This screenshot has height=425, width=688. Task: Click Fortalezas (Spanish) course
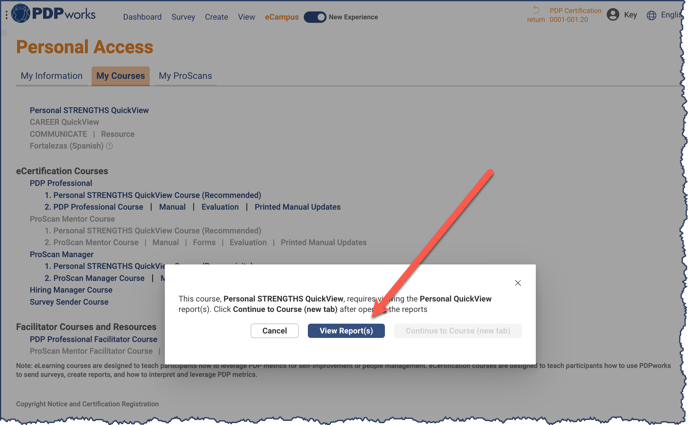tap(66, 146)
